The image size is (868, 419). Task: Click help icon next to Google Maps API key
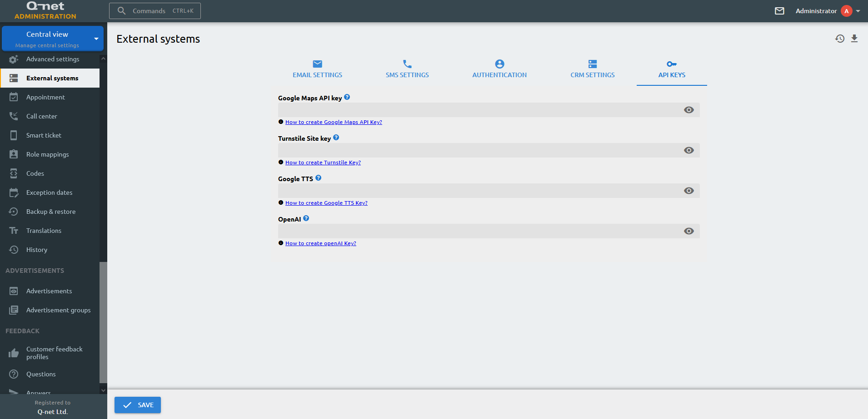[347, 97]
